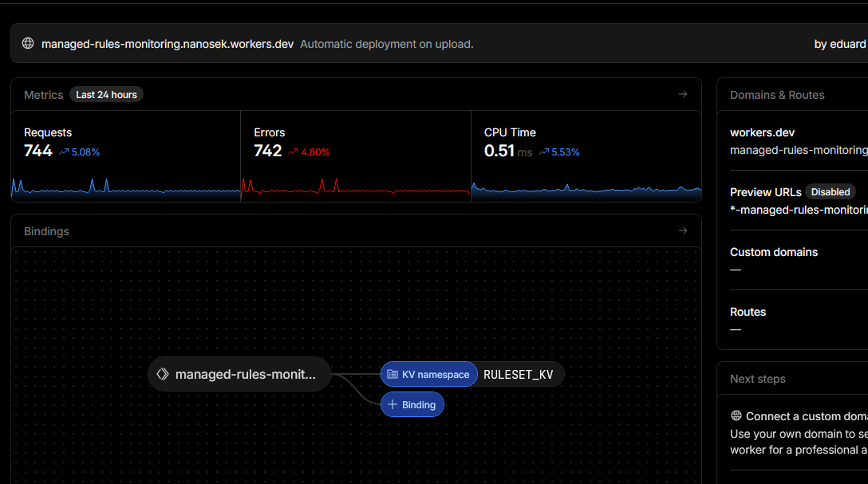The height and width of the screenshot is (484, 868).
Task: Click Connect a custom domain in Next steps
Action: pos(806,415)
